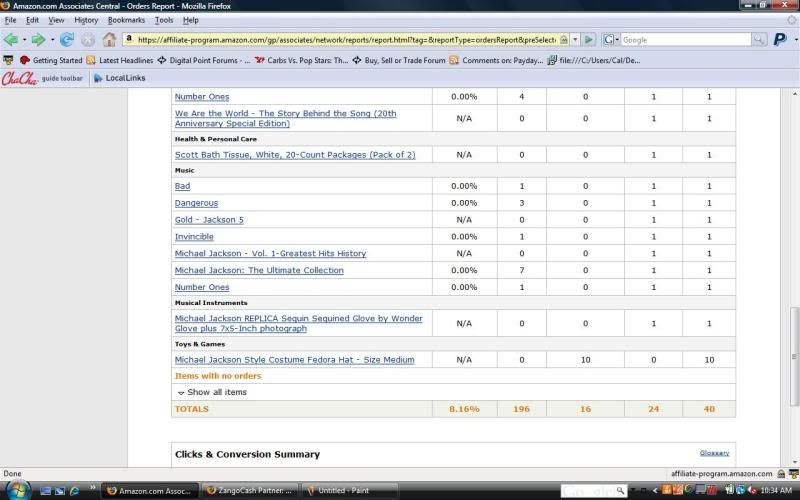Open the REPLICA Sequin Glove product link
800x500 pixels.
pyautogui.click(x=298, y=323)
